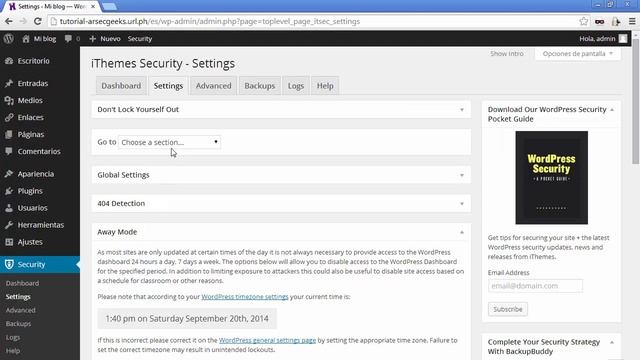Screen dimensions: 640x360
Task: Click the browser address bar URL
Action: (x=210, y=21)
